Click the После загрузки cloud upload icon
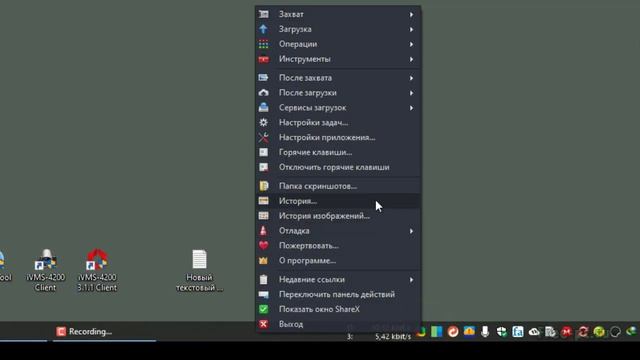 pyautogui.click(x=264, y=93)
